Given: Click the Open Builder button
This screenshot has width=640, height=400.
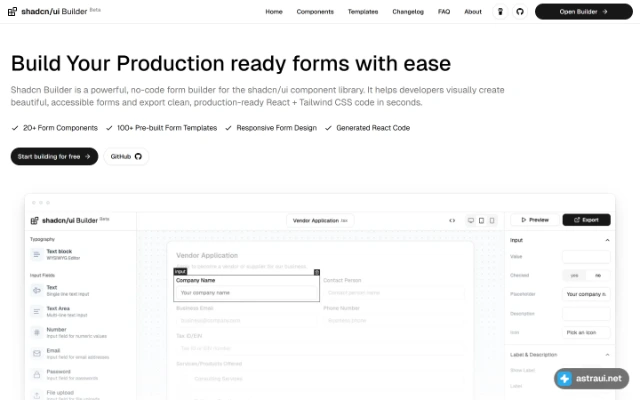Looking at the screenshot, I should point(584,12).
